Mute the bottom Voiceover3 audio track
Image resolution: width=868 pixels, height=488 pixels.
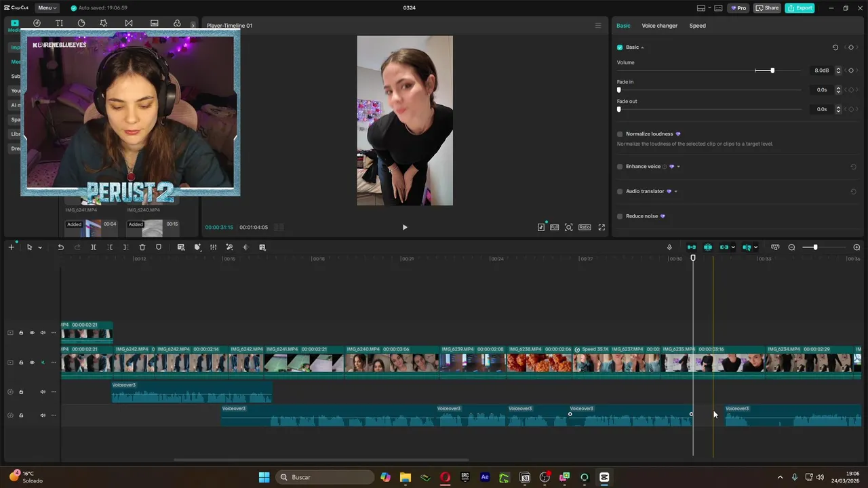(x=43, y=415)
